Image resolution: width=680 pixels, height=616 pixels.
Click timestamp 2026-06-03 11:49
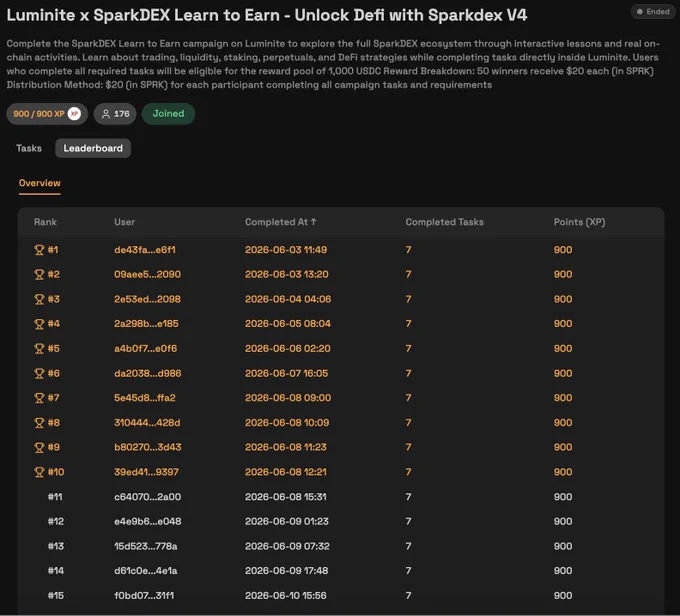click(286, 250)
